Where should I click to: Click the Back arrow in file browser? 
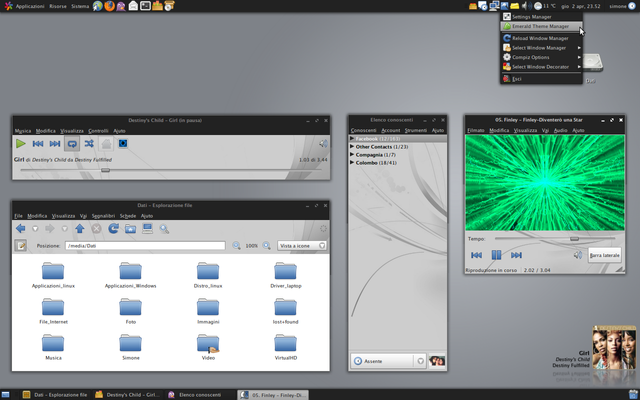pyautogui.click(x=21, y=229)
